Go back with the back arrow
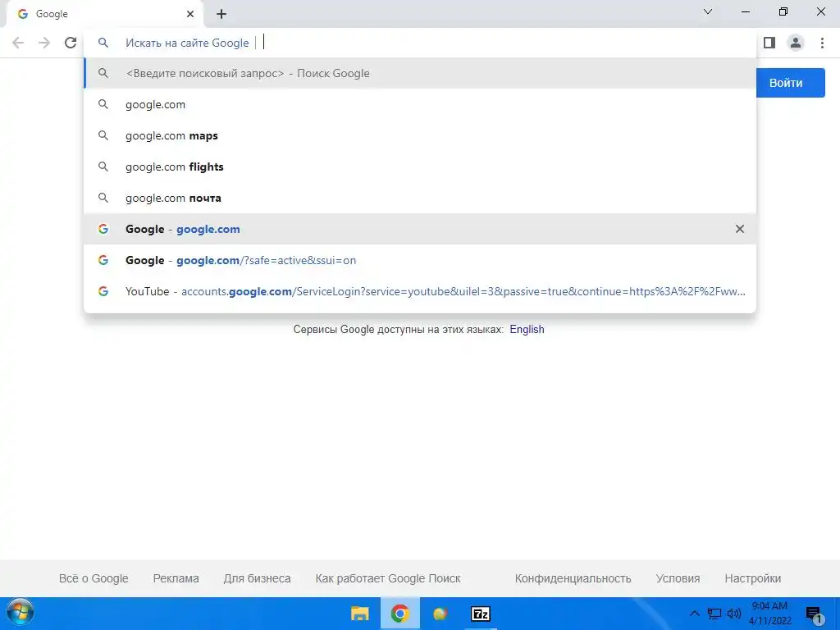The width and height of the screenshot is (840, 630). pyautogui.click(x=18, y=43)
